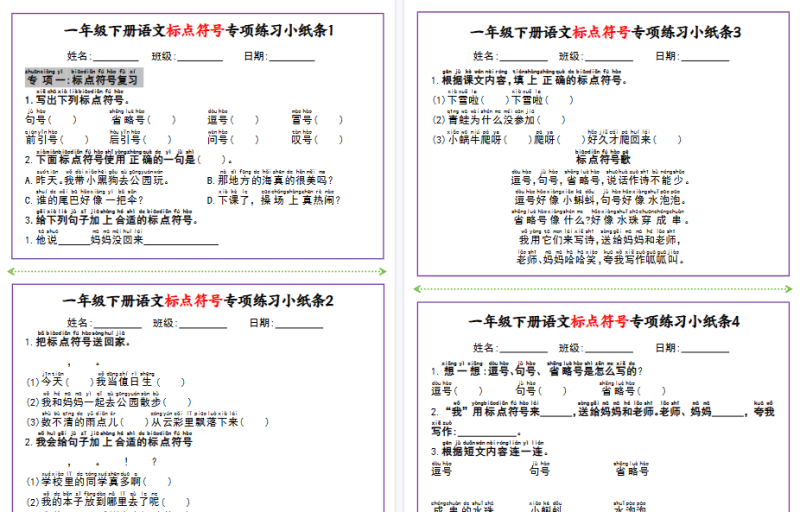Click the poem line 老师、妈妈哈哈笑,夸我写作呱呱叫
Image resolution: width=800 pixels, height=512 pixels.
(x=601, y=260)
